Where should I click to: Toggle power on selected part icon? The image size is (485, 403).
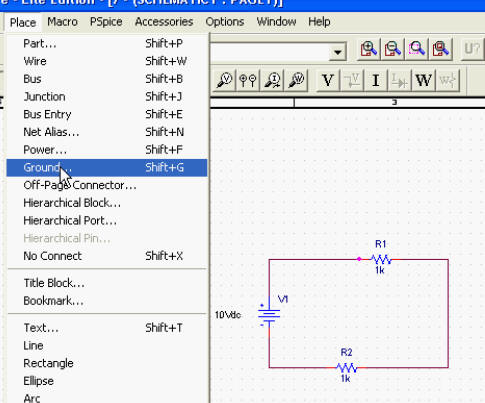coord(448,80)
